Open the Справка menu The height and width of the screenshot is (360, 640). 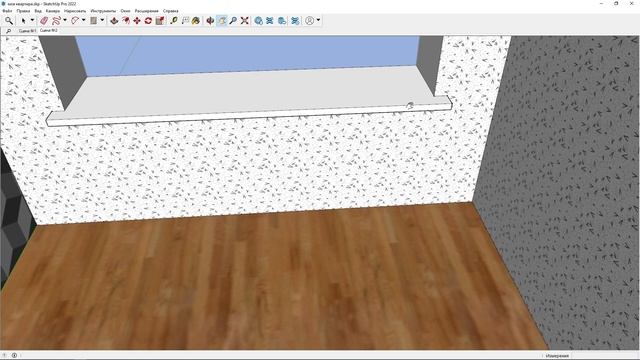170,11
